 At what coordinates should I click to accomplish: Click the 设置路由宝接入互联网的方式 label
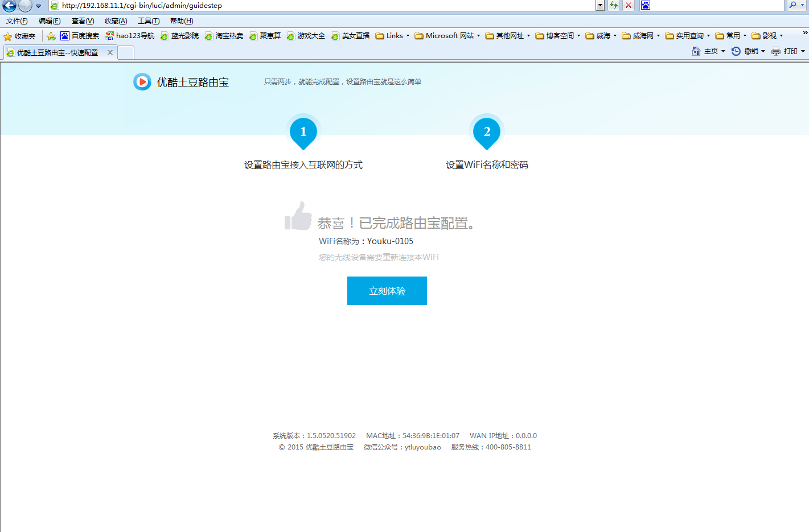pyautogui.click(x=303, y=165)
